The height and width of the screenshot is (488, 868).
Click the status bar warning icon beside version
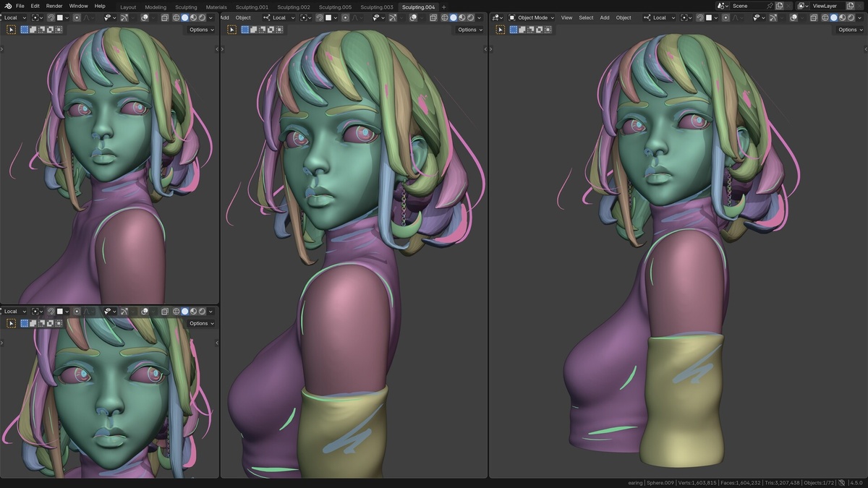tap(842, 483)
